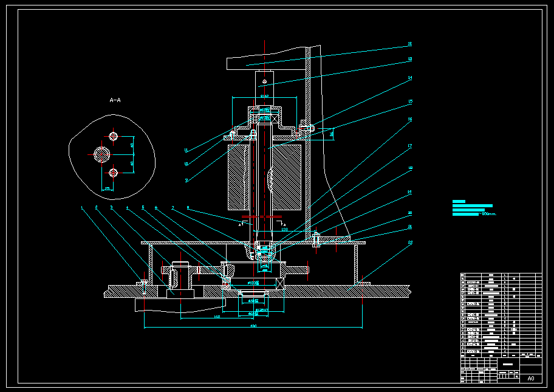Select balloon label "16"
Screen dimensions: 554x392
click(410, 119)
